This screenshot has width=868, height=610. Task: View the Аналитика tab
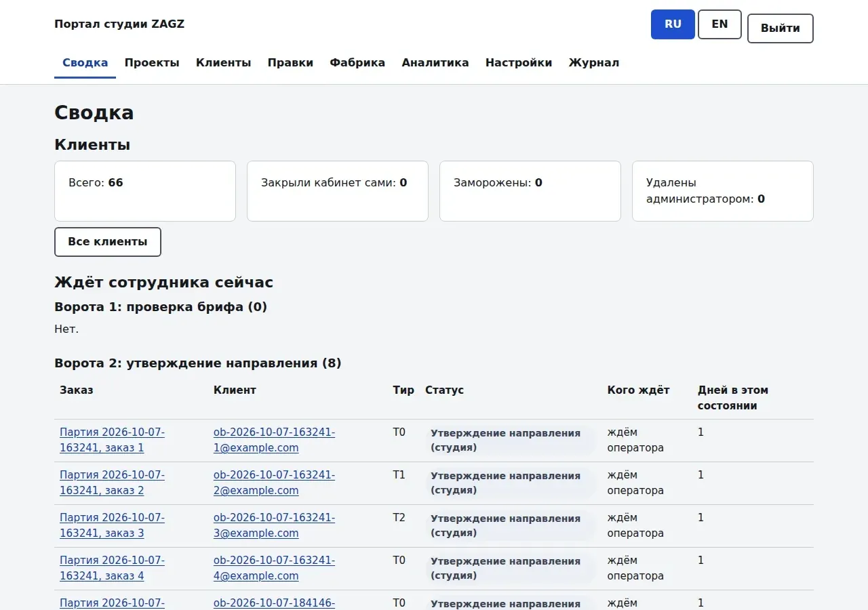(435, 63)
